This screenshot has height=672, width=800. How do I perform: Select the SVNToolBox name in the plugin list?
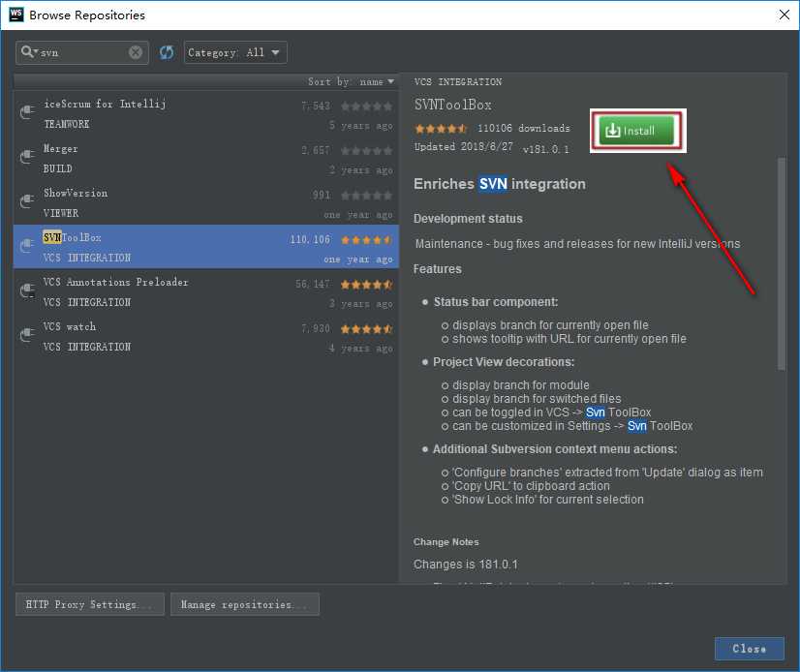coord(72,237)
